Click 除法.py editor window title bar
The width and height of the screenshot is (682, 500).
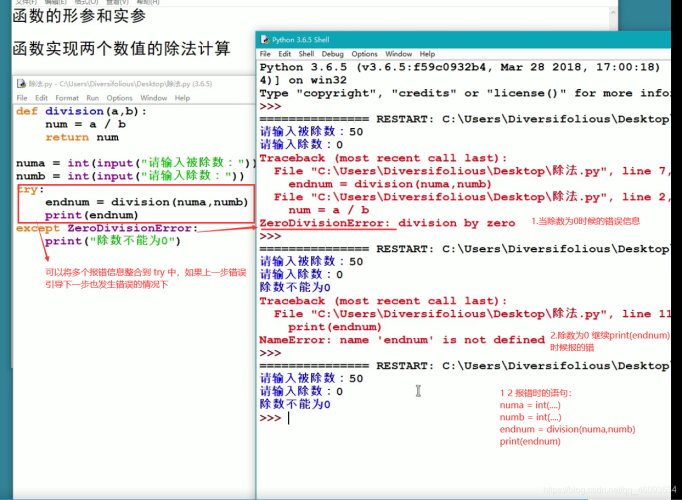[x=135, y=83]
